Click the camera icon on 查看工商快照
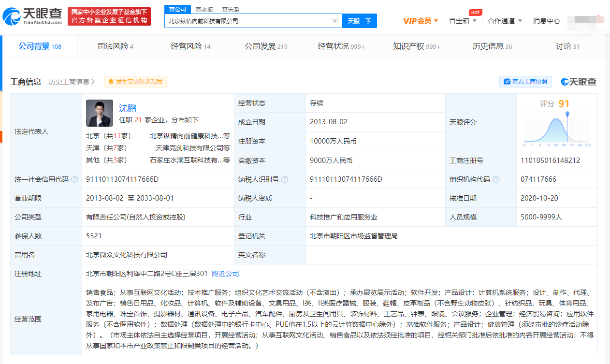 (507, 82)
